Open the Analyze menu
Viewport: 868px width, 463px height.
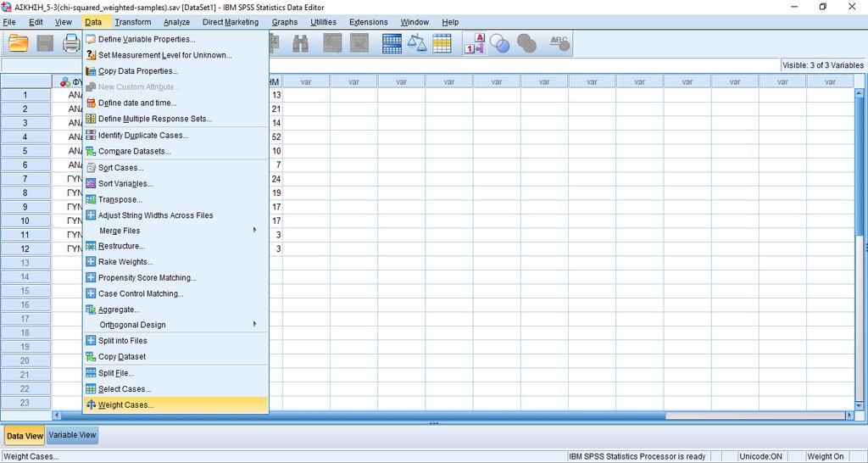click(176, 22)
